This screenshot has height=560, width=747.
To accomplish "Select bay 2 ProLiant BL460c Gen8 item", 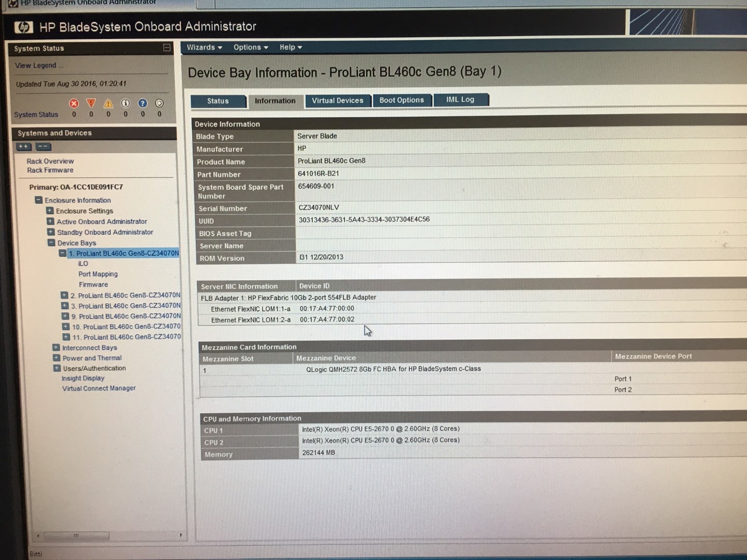I will [126, 296].
